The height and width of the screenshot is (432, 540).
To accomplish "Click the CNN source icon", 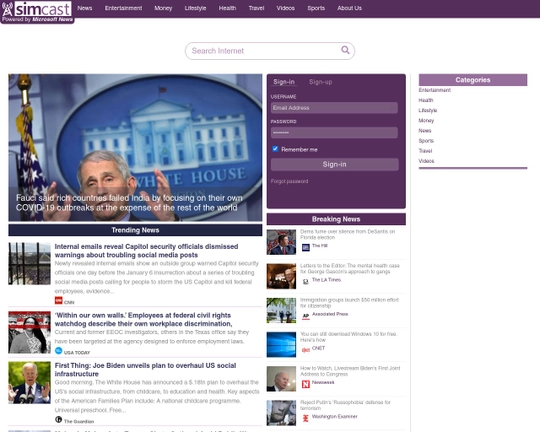I will tap(59, 301).
